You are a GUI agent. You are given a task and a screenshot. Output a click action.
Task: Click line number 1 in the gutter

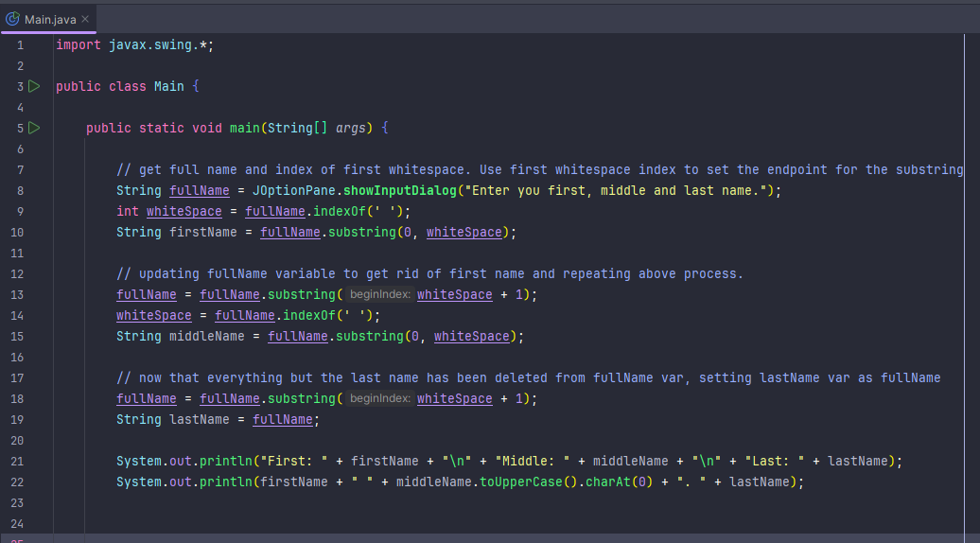tap(20, 45)
